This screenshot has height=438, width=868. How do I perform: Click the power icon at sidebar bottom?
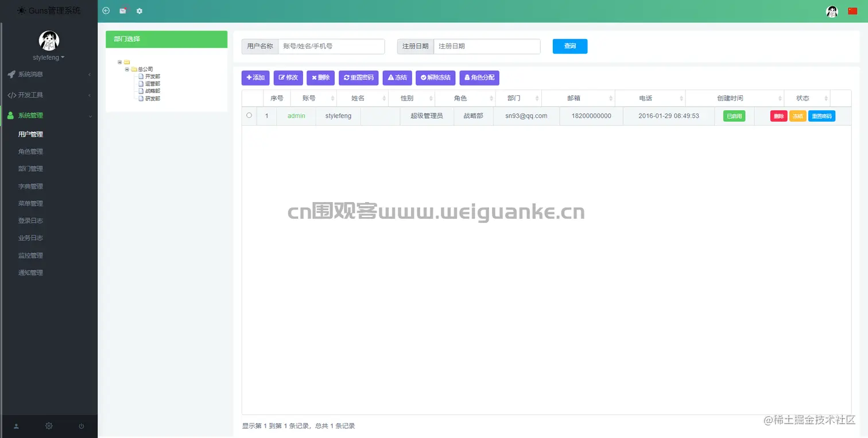[x=82, y=426]
